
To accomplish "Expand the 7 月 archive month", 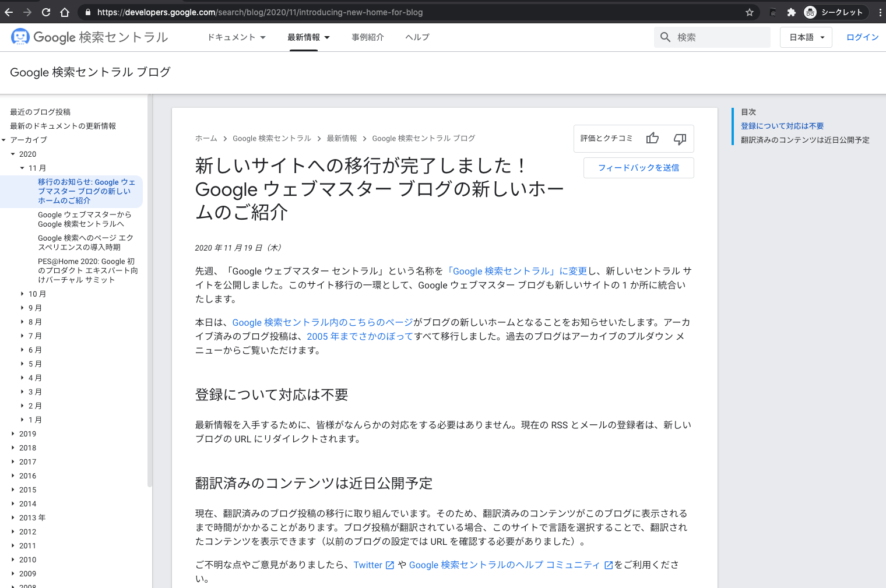I will pos(22,336).
